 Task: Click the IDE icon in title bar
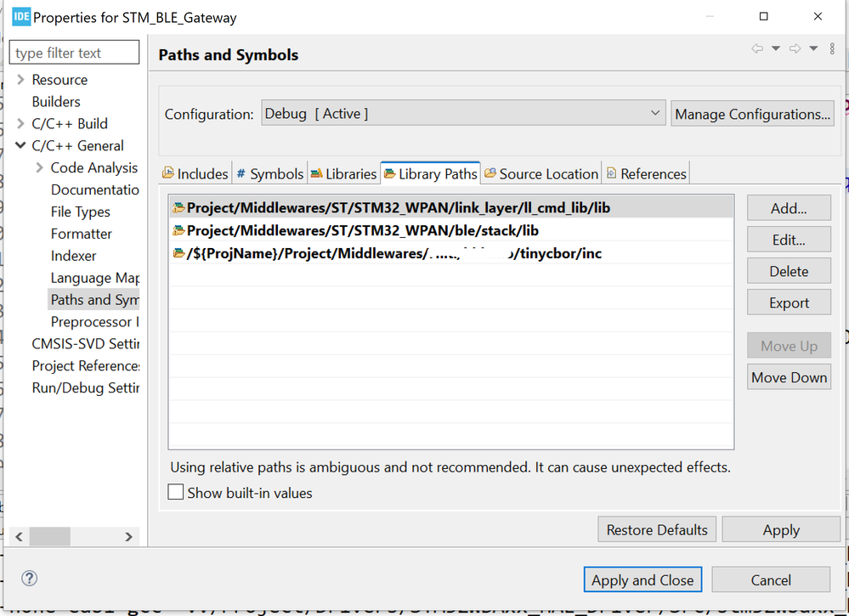tap(21, 16)
